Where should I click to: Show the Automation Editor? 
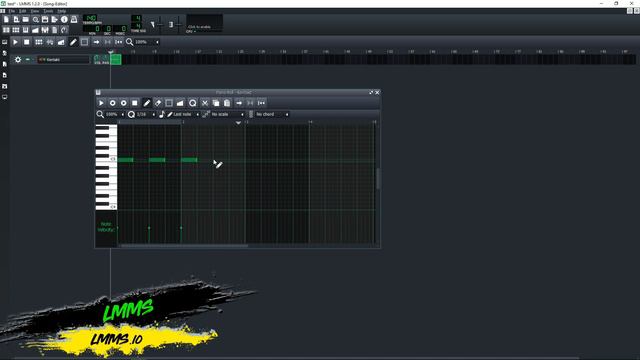(36, 30)
